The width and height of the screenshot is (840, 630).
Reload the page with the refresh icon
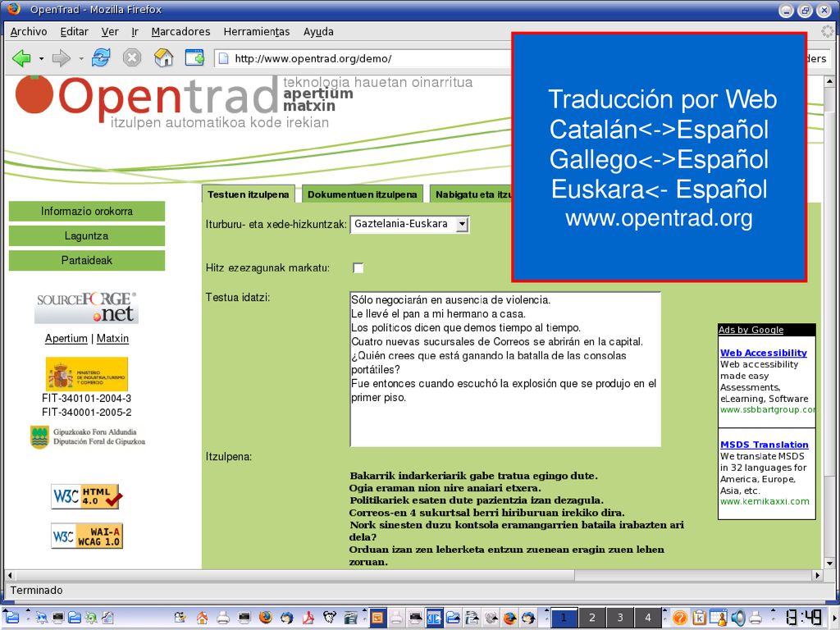(x=101, y=57)
